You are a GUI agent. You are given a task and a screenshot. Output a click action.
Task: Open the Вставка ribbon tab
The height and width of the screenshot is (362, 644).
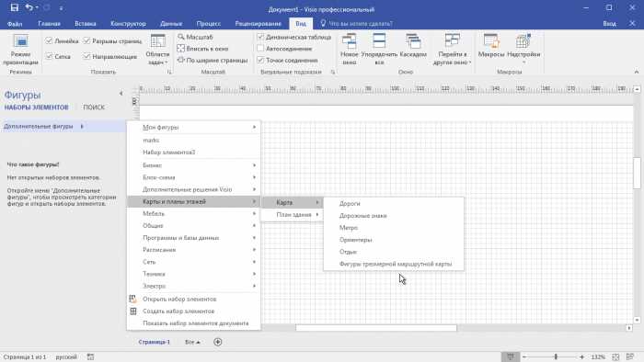pyautogui.click(x=86, y=24)
